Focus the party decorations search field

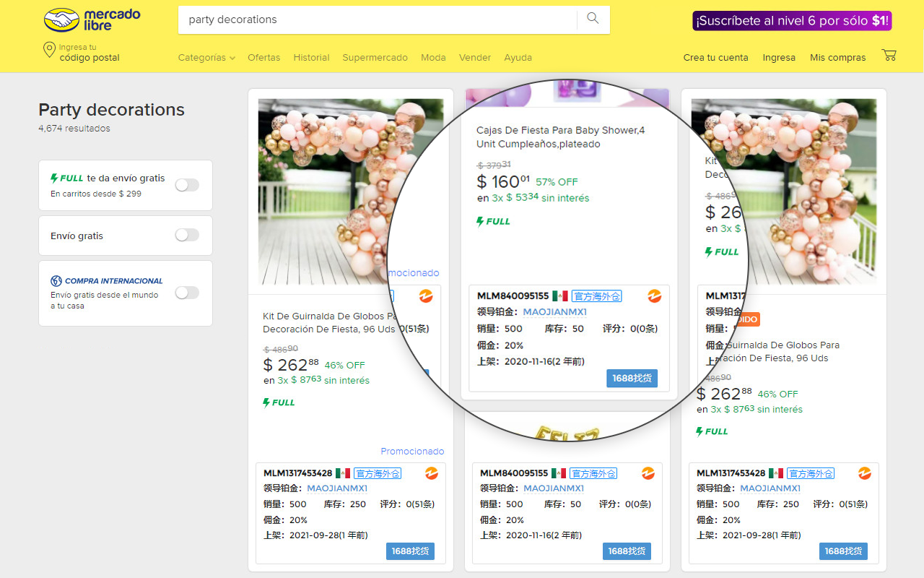[x=378, y=20]
